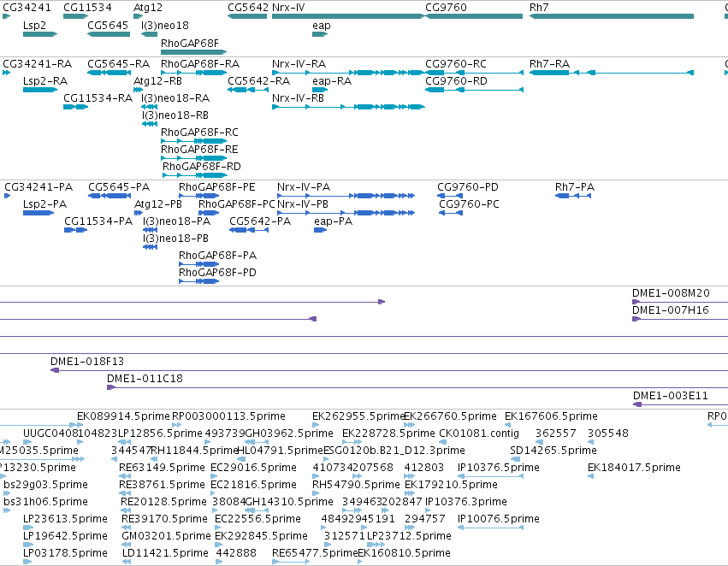Click the CG9760-PD protein label
The width and height of the screenshot is (728, 566).
coord(468,187)
